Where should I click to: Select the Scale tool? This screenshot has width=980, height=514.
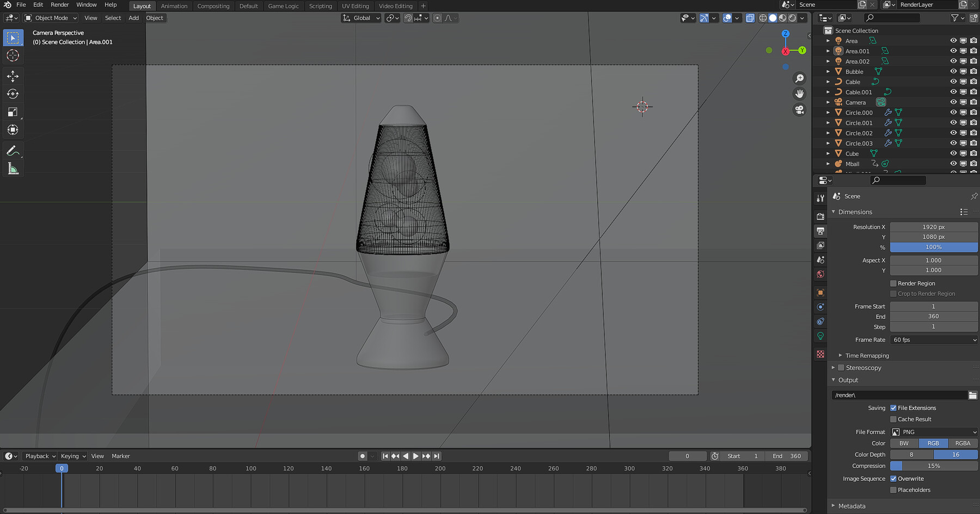click(13, 112)
